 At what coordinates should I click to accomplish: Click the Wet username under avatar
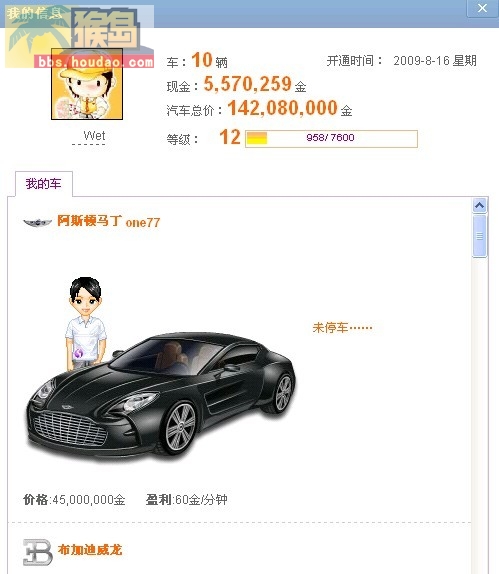(x=94, y=136)
